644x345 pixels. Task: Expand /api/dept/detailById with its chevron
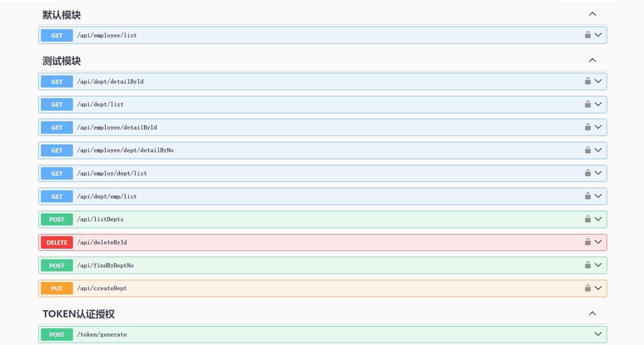[598, 81]
